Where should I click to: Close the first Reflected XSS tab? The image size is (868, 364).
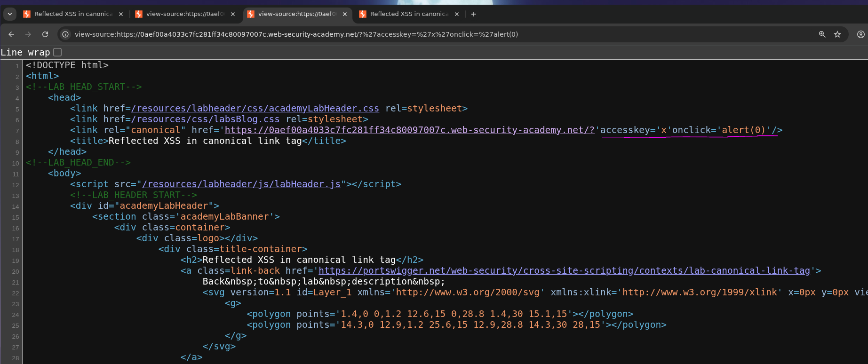(x=121, y=14)
